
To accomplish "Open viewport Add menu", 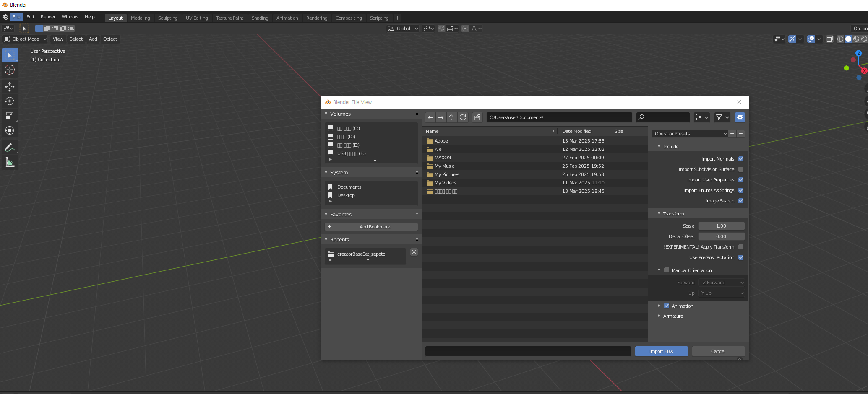I will [x=93, y=39].
